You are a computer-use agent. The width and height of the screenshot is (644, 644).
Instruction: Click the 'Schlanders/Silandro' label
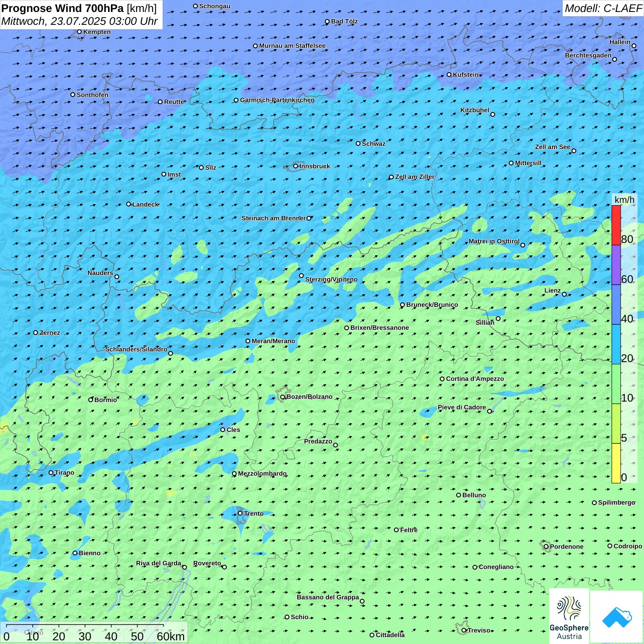(136, 349)
